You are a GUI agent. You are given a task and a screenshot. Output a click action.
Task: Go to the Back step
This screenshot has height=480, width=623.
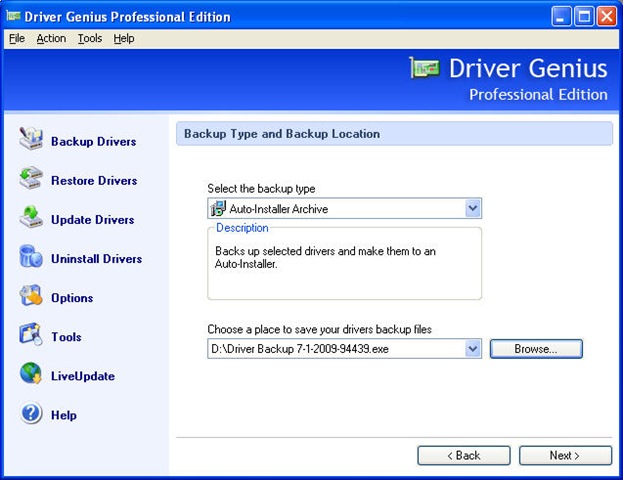[x=464, y=455]
